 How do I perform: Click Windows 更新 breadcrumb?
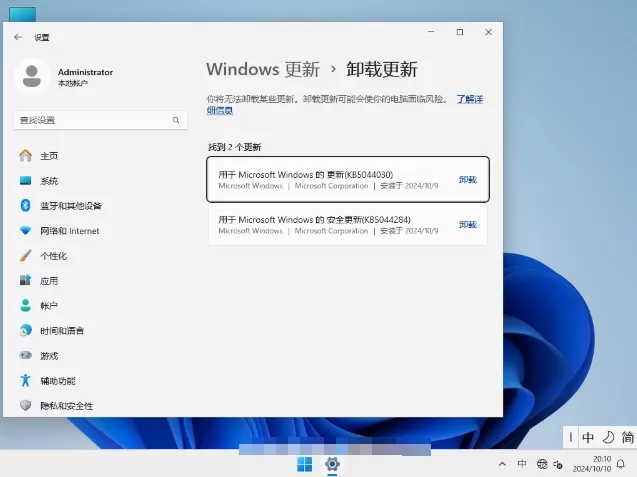pos(263,69)
